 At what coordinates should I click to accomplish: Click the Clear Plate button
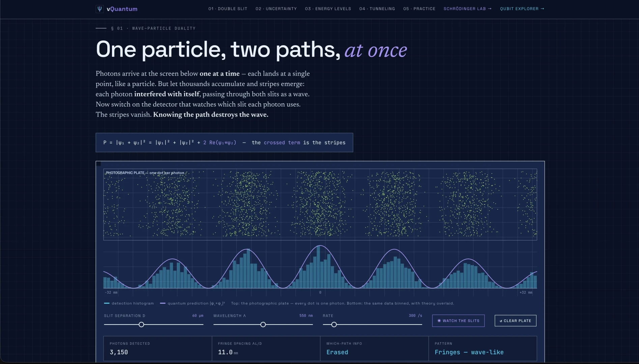515,321
